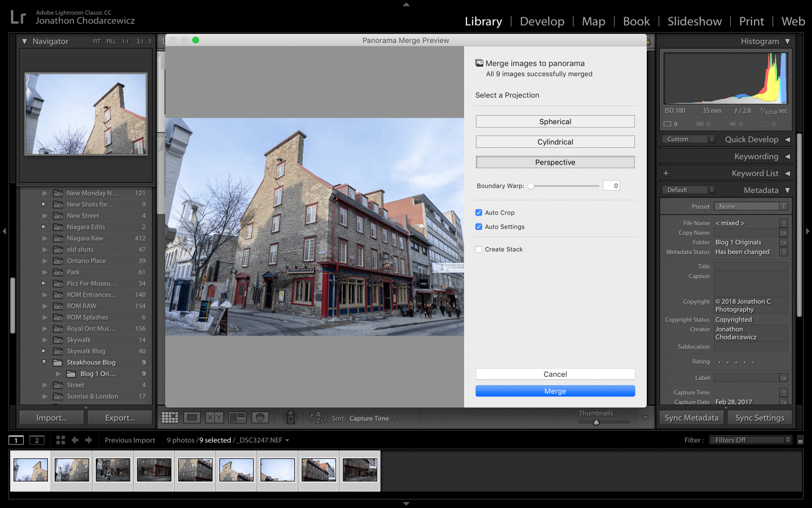Disable the Auto Crop checkbox
Screen dimensions: 812x508
[x=479, y=213]
